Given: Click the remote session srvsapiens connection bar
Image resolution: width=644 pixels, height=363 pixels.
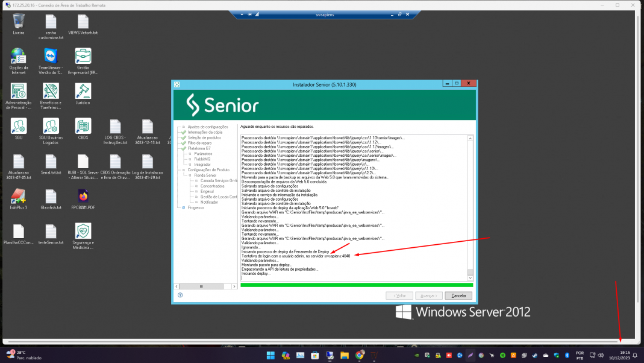Looking at the screenshot, I should click(325, 15).
